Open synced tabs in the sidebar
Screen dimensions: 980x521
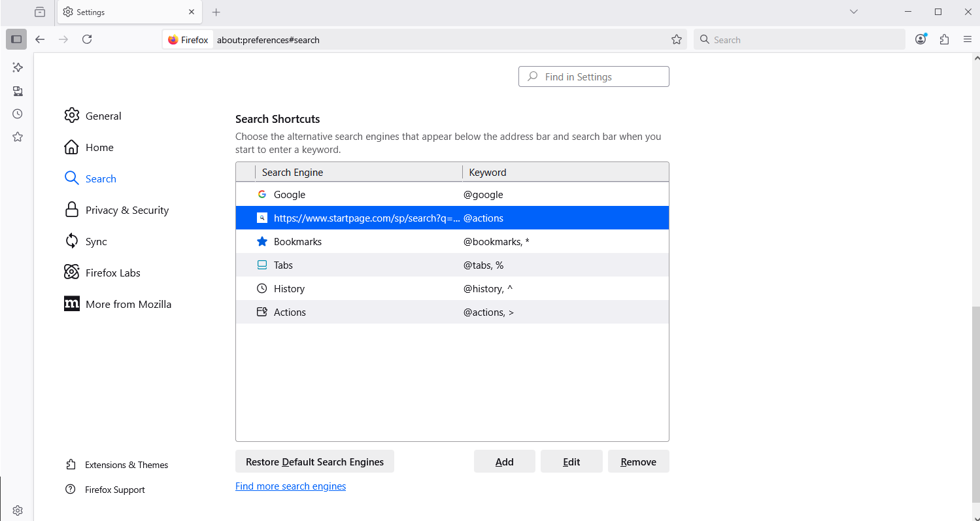(x=18, y=91)
